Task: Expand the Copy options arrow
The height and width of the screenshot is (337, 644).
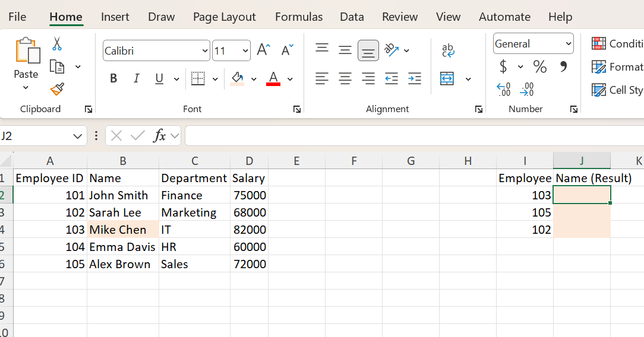Action: click(x=78, y=66)
